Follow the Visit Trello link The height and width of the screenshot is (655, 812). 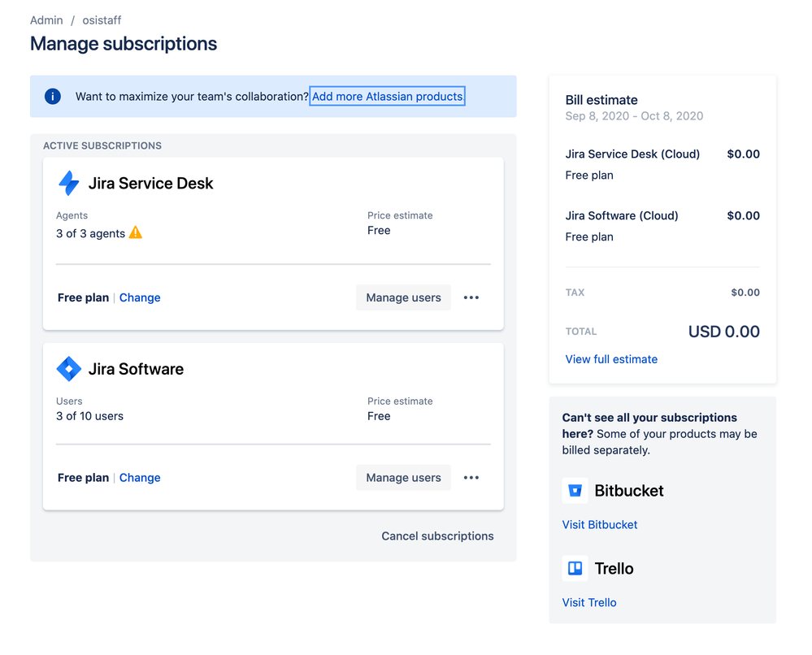(x=589, y=602)
